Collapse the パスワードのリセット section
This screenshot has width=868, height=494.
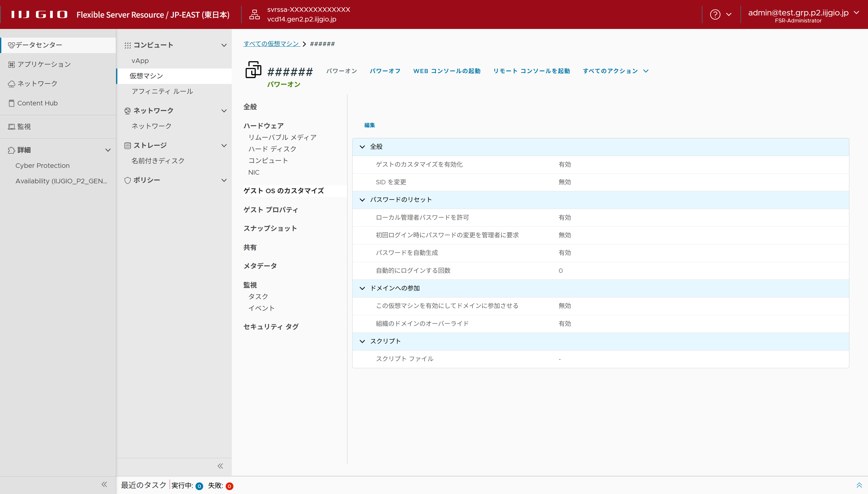362,200
